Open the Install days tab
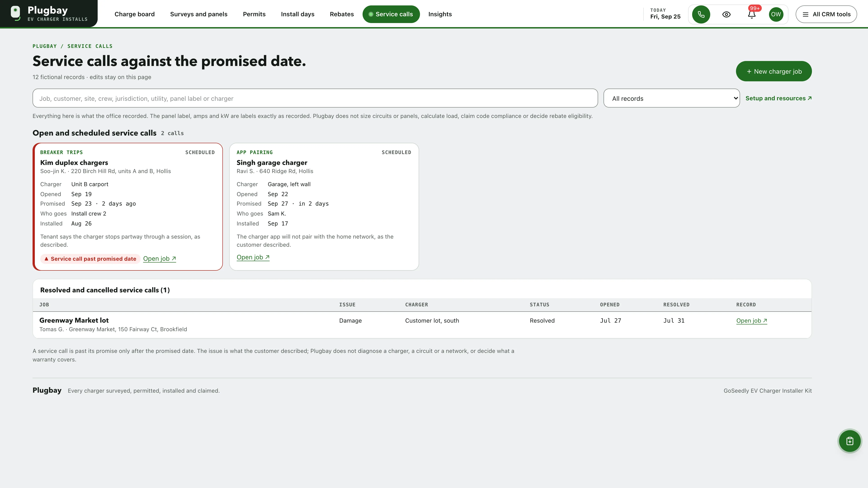868x488 pixels. (297, 14)
